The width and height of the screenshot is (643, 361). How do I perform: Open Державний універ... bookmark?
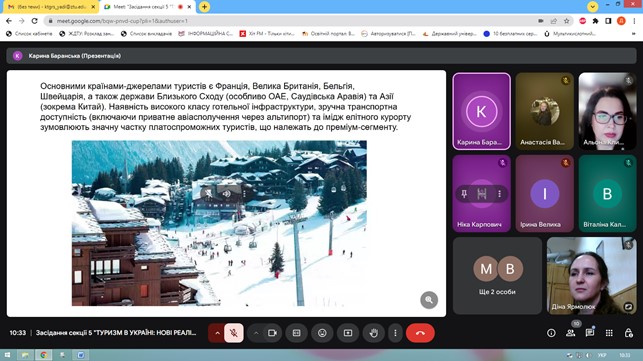pos(449,34)
